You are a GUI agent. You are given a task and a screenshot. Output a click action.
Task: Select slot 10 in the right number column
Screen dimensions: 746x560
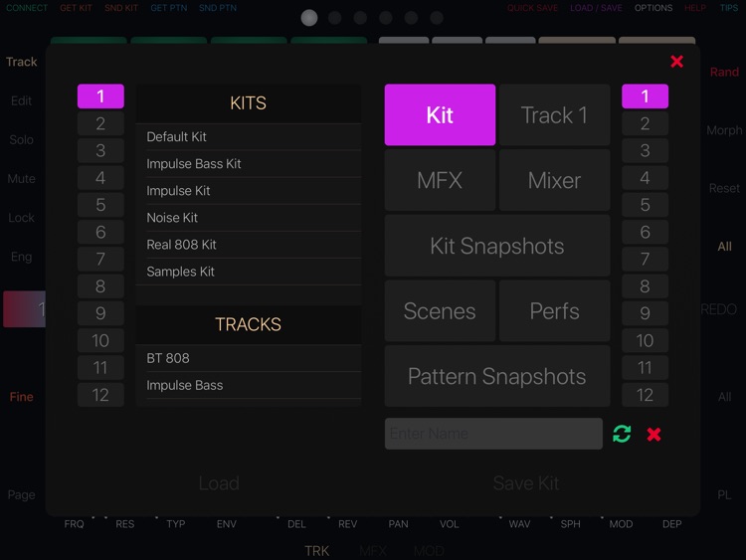tap(645, 340)
